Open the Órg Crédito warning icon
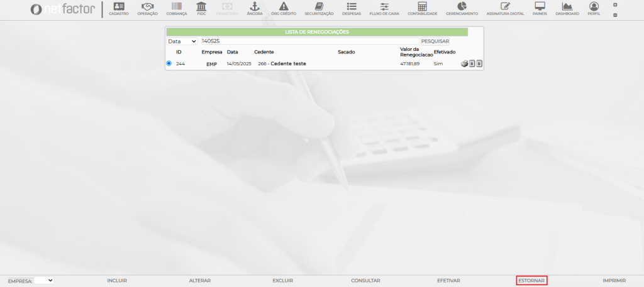 pyautogui.click(x=283, y=7)
